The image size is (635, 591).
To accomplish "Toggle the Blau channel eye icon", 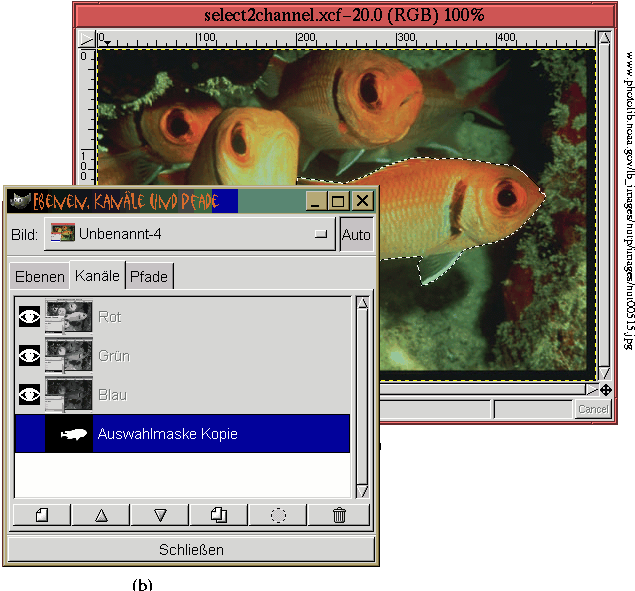I will point(30,395).
